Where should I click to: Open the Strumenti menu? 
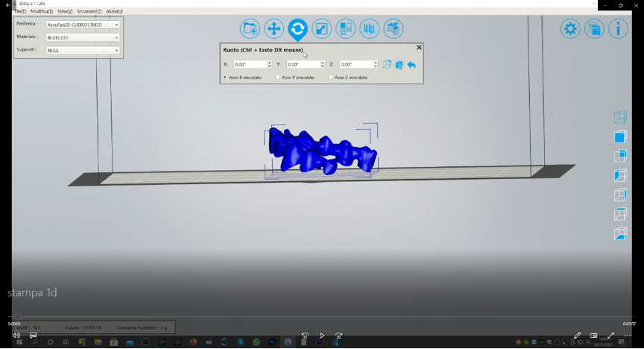[89, 12]
